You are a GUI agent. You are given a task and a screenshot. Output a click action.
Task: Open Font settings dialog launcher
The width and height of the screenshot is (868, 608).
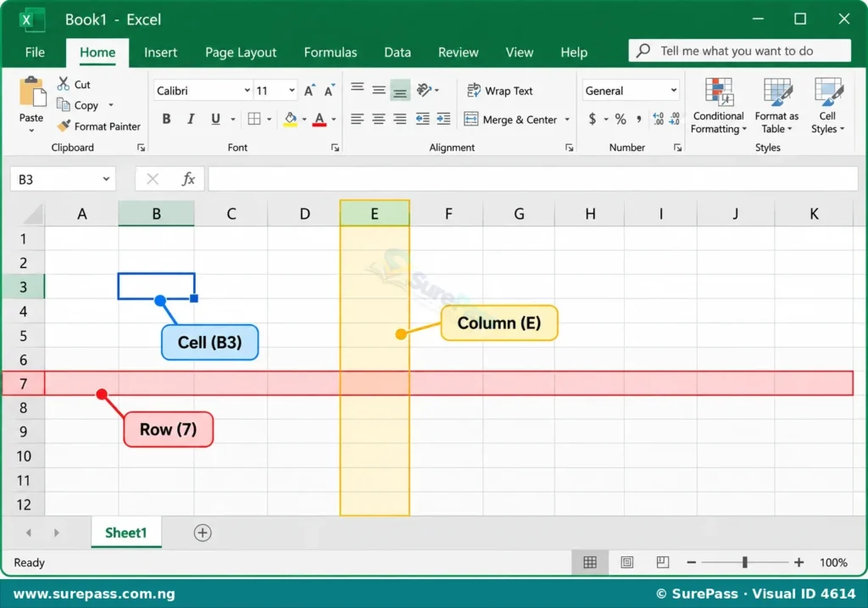click(335, 148)
